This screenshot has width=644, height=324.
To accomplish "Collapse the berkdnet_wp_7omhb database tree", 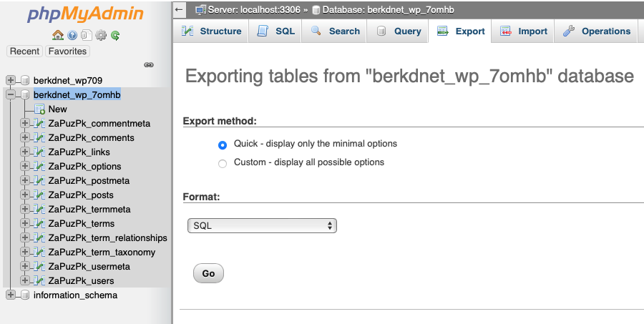I will click(x=10, y=94).
